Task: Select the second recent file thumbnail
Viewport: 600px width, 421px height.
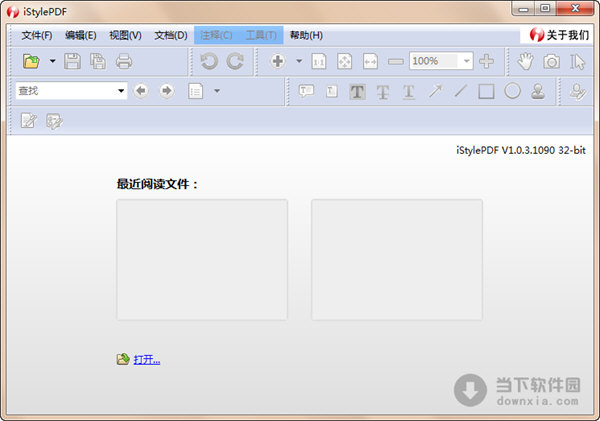Action: click(x=397, y=259)
